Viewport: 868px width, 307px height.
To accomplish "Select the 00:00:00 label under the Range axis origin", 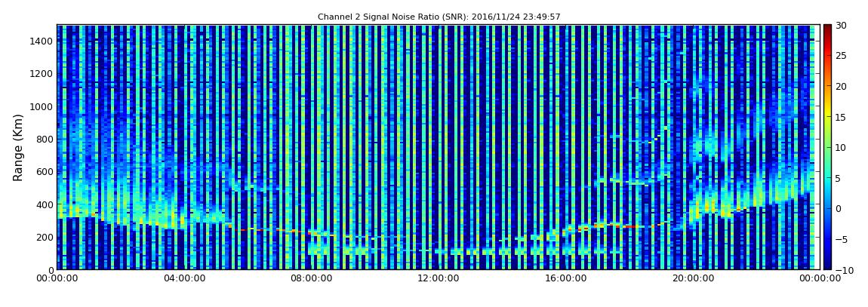I will pyautogui.click(x=57, y=278).
